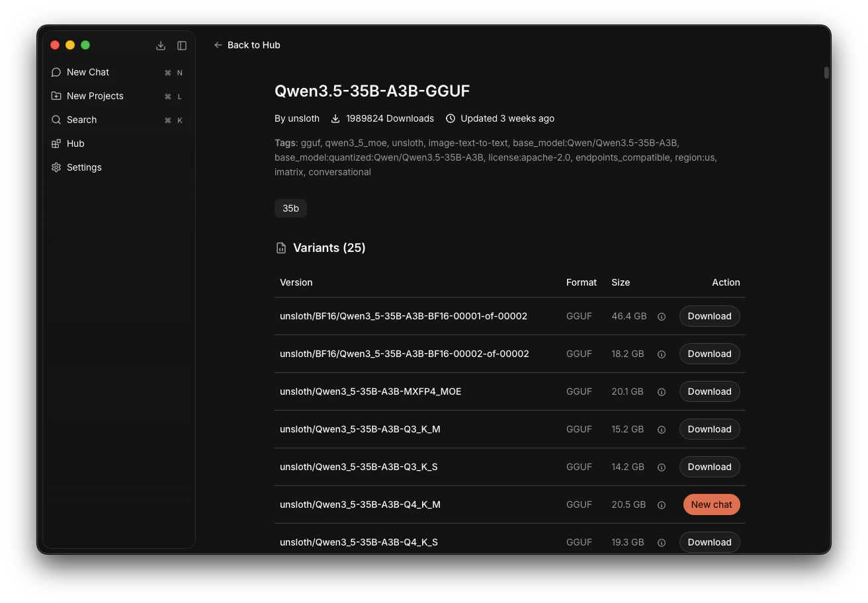Viewport: 868px width, 603px height.
Task: Click the download count icon
Action: pos(335,118)
